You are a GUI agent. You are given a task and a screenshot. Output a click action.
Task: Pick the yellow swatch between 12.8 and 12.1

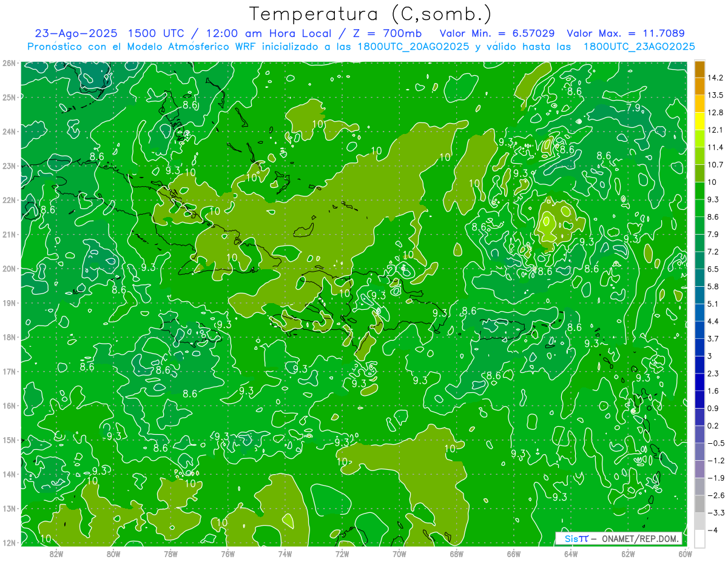pos(699,121)
